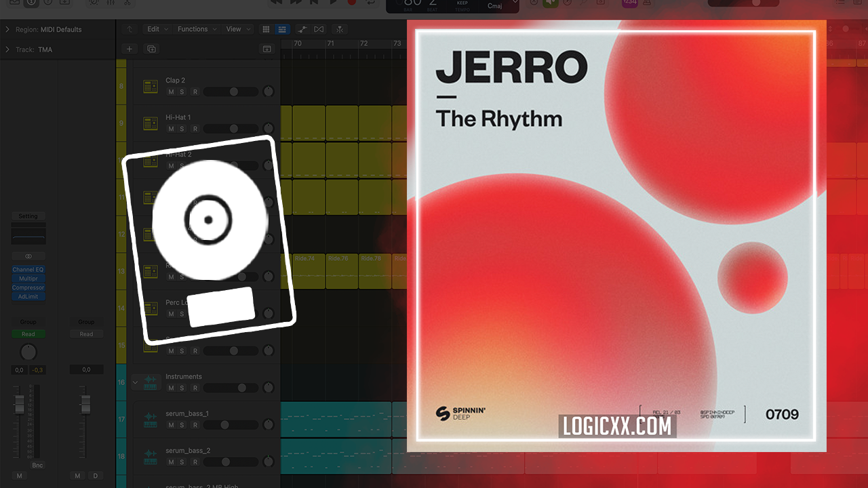Adjust the serum_bass_1 pan knob

click(x=269, y=425)
